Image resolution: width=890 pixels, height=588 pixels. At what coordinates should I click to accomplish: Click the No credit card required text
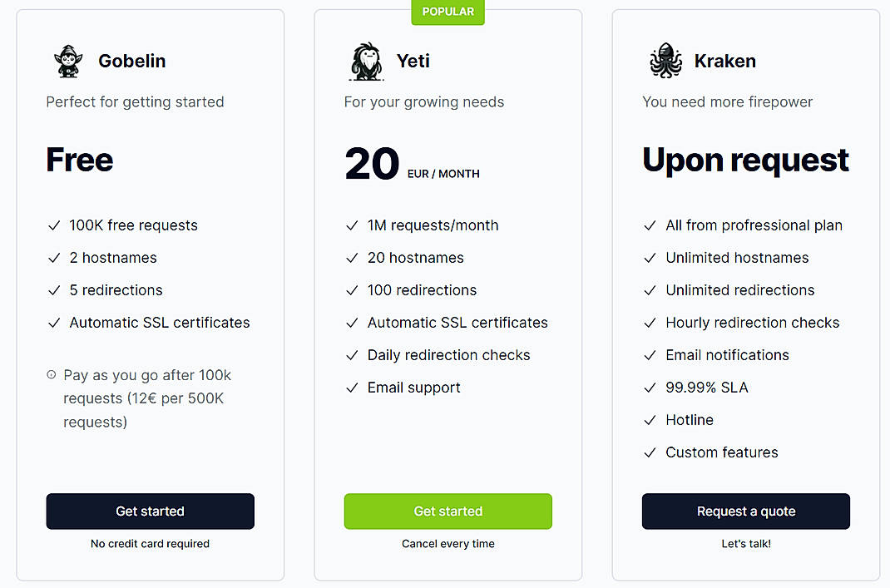click(150, 543)
